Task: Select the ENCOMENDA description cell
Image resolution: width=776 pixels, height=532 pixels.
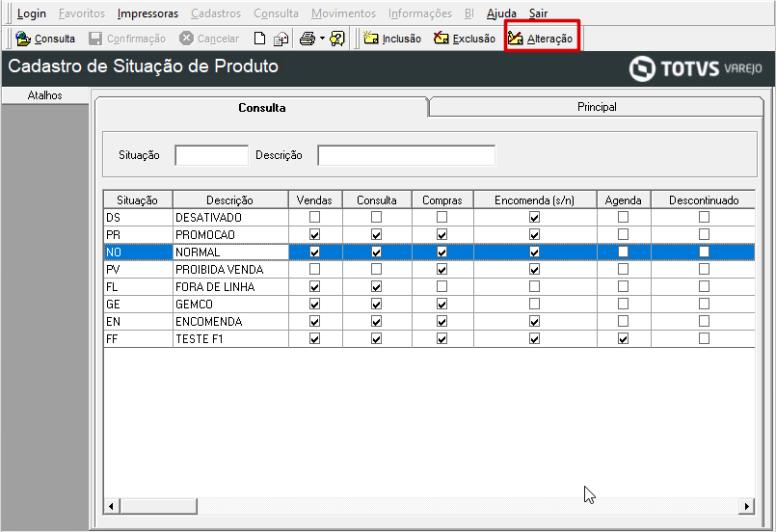Action: [x=230, y=321]
